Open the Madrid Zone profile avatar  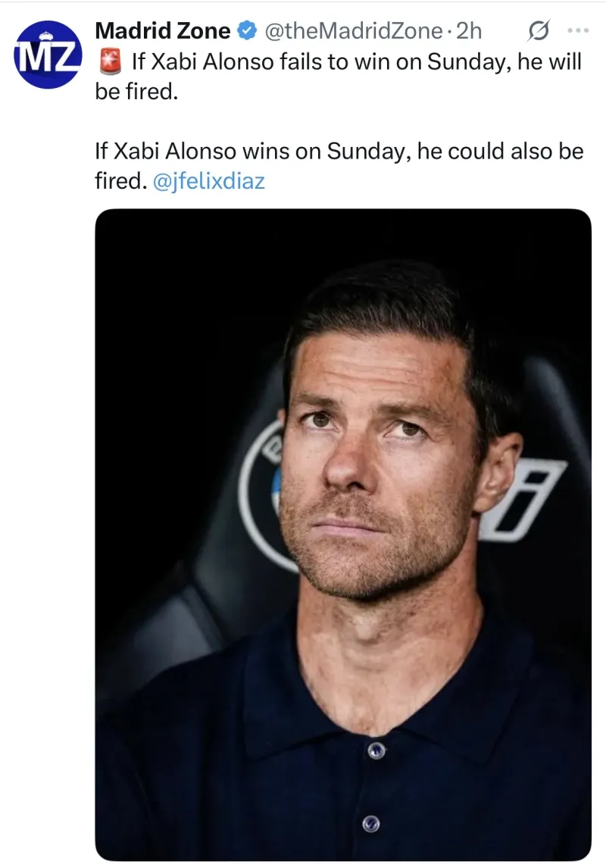[48, 55]
